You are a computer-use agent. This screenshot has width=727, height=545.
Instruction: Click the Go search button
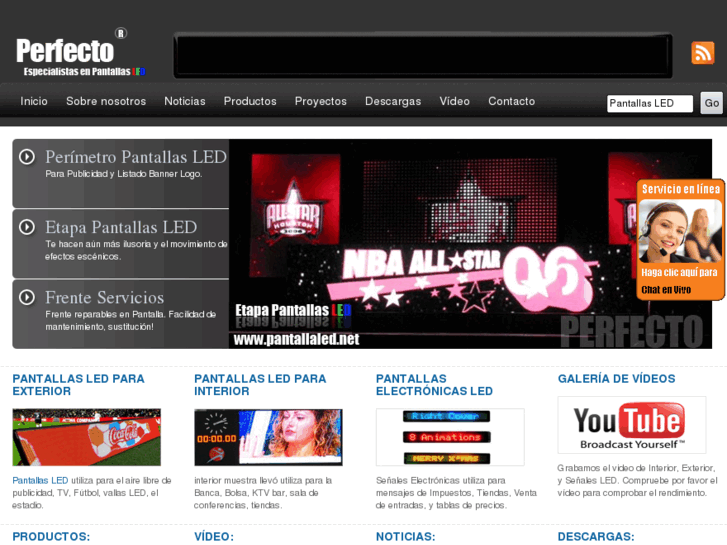(x=711, y=103)
